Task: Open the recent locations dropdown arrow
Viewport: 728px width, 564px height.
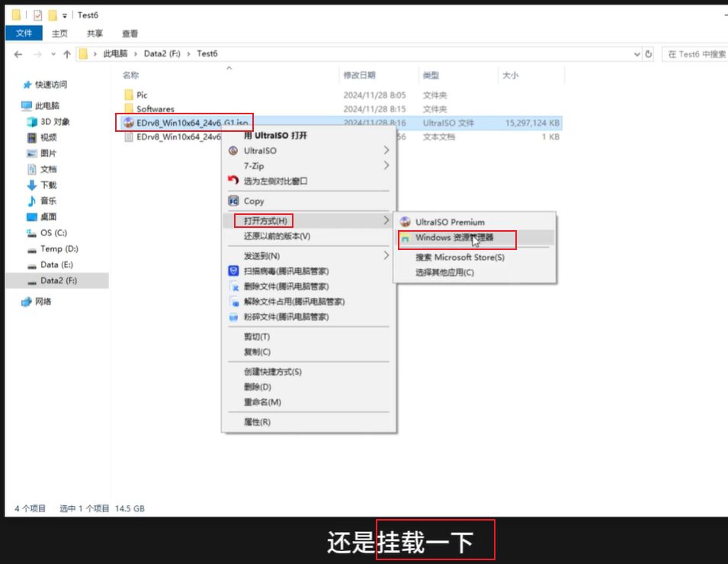Action: 53,54
